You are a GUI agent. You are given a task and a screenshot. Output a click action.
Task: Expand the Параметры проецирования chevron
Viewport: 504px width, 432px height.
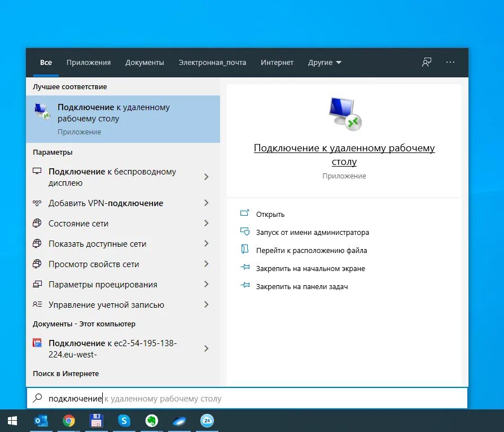[x=207, y=284]
